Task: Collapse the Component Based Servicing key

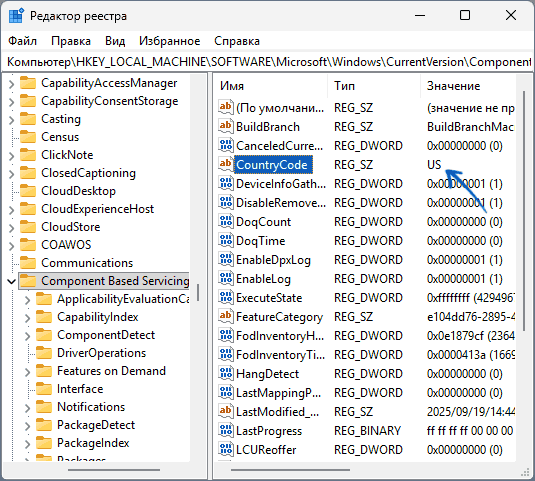Action: 12,281
